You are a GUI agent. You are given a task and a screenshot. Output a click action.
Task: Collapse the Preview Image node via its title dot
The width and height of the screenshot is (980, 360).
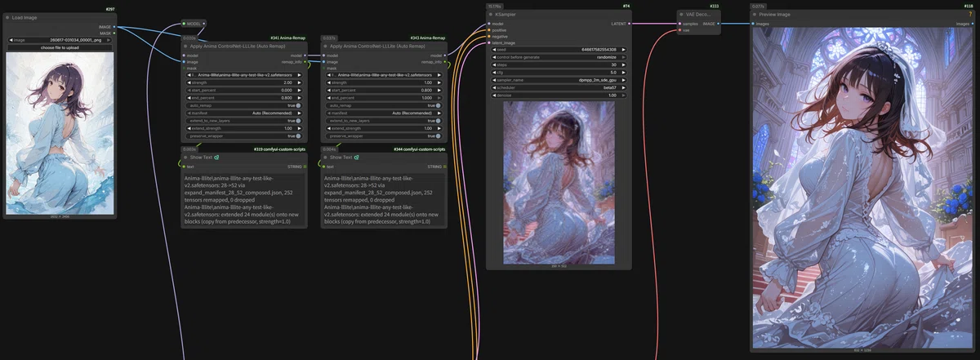(x=756, y=15)
